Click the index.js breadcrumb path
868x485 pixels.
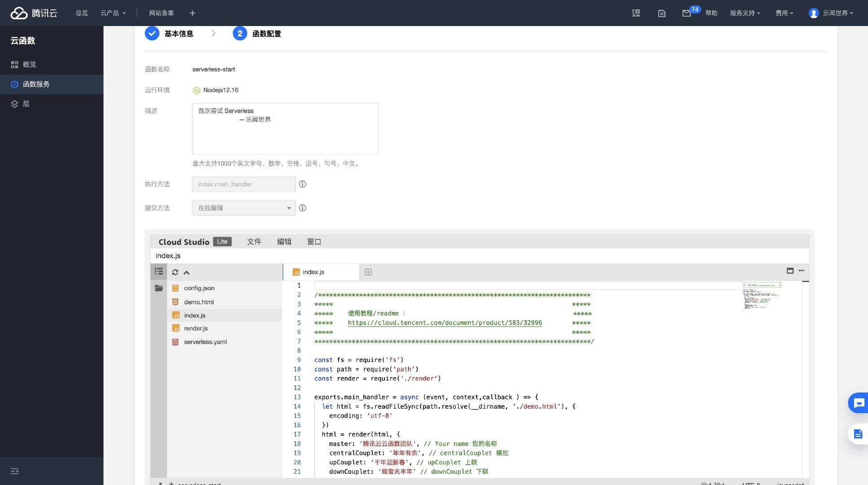tap(168, 256)
